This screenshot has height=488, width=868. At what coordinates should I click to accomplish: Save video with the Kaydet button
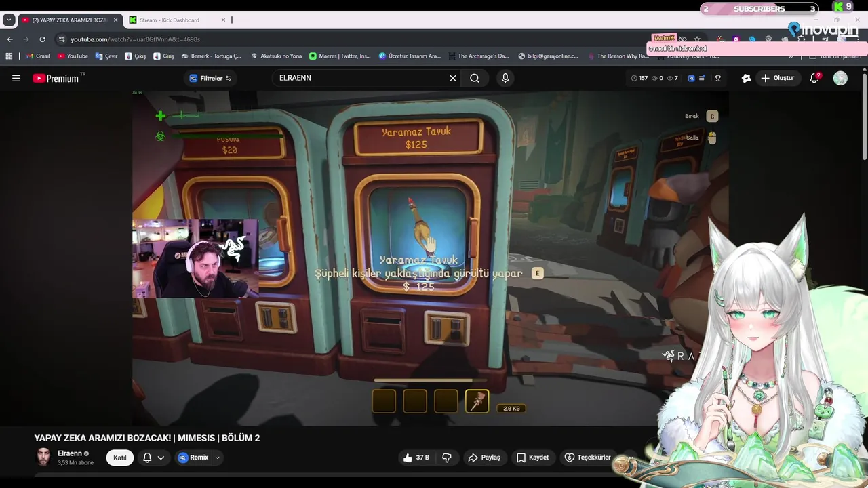(532, 457)
